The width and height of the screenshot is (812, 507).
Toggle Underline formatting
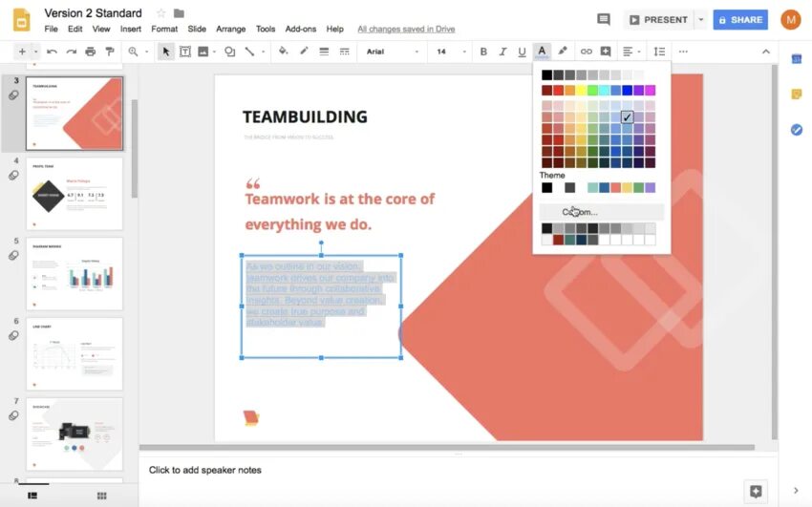click(x=522, y=52)
